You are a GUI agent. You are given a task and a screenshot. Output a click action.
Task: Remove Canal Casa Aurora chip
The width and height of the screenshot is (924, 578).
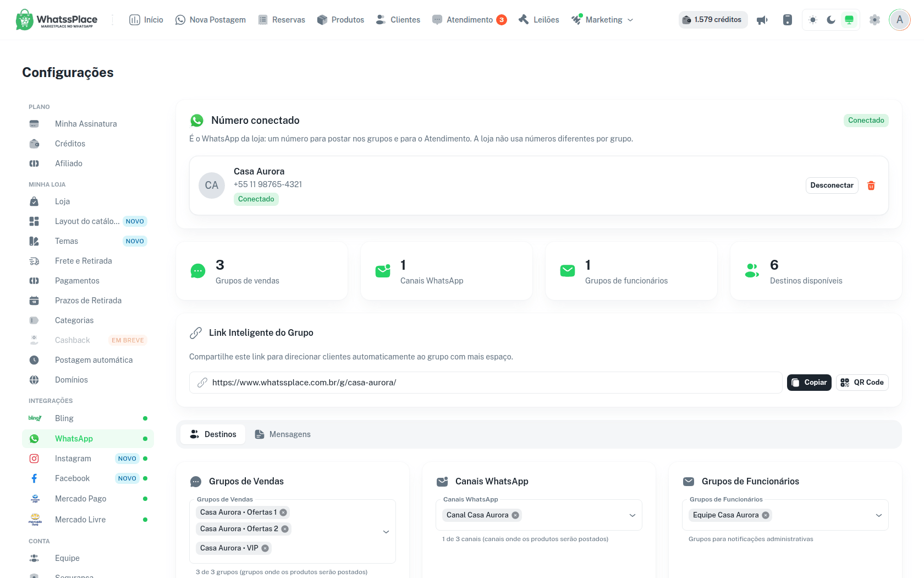pyautogui.click(x=515, y=515)
